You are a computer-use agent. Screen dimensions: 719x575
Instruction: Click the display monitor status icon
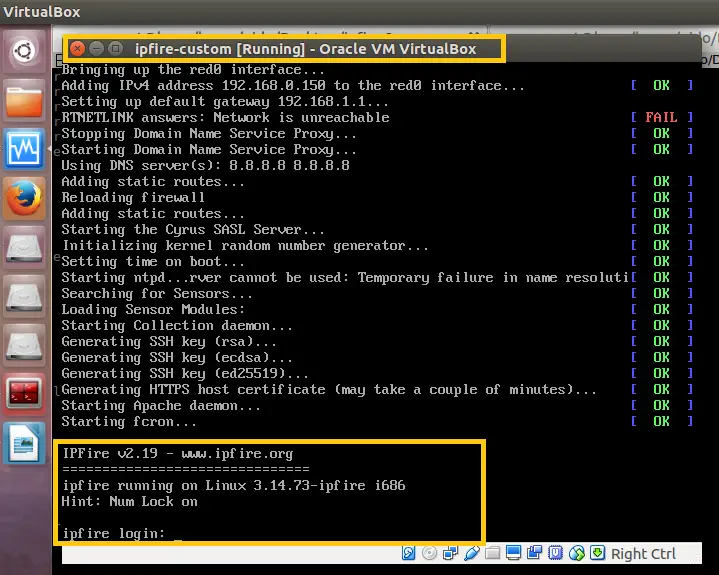(x=513, y=553)
